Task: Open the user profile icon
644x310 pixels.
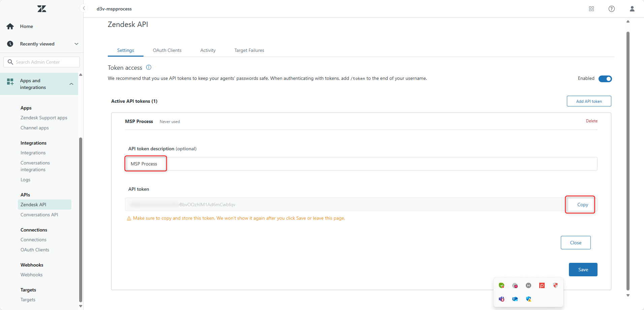Action: click(632, 9)
